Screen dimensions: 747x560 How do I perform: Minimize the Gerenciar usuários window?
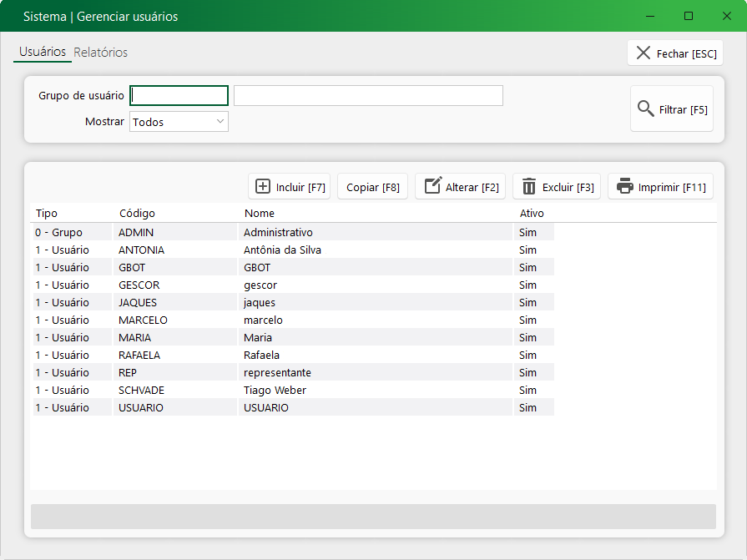[651, 16]
